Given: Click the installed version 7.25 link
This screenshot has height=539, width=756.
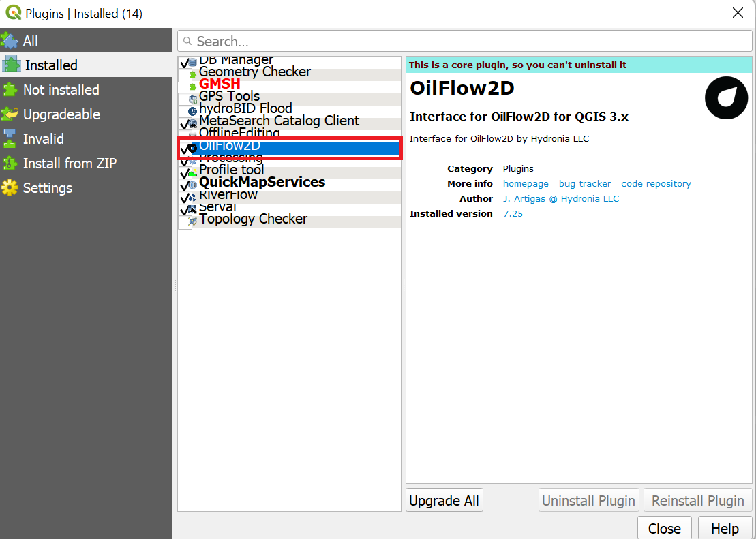Looking at the screenshot, I should click(x=513, y=213).
